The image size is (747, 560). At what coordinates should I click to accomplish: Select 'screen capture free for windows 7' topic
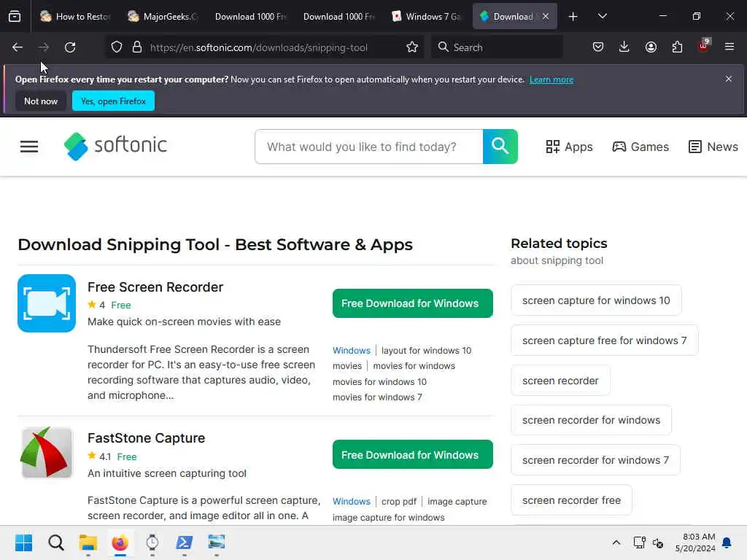(605, 341)
